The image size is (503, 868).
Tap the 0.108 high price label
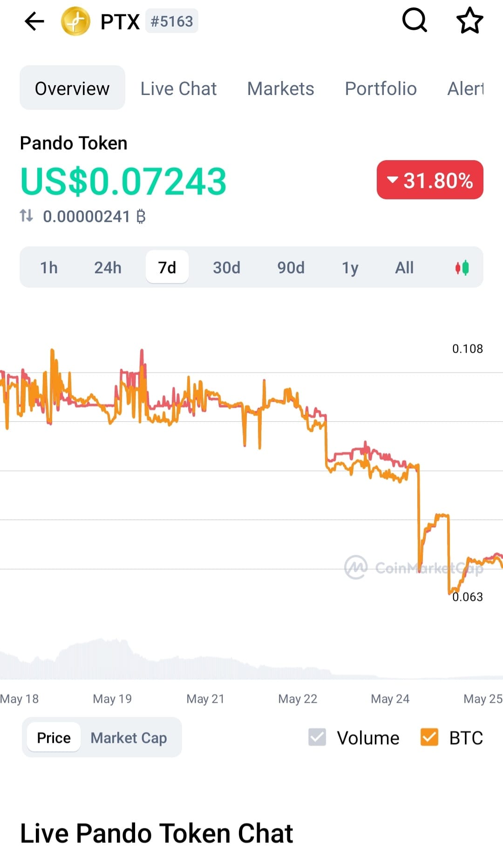coord(468,349)
